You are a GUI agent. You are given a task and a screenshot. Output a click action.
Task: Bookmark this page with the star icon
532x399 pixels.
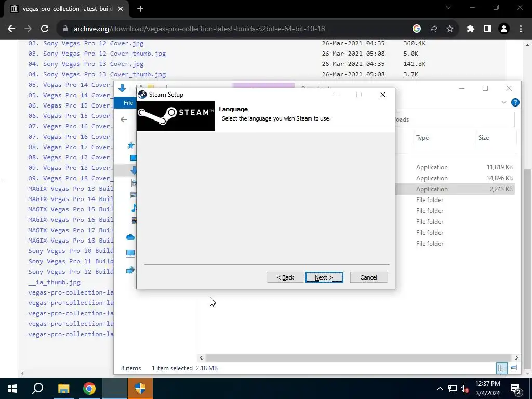(x=449, y=29)
